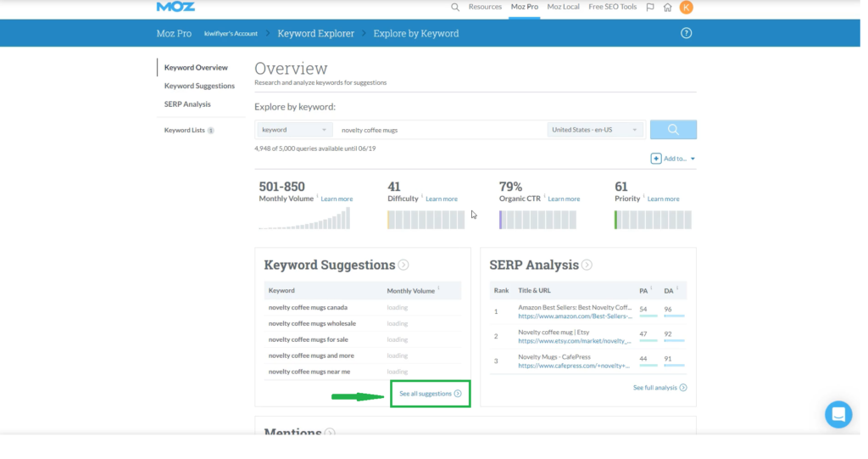Click the Keyword column header
Viewport: 868px width, 459px height.
click(281, 290)
